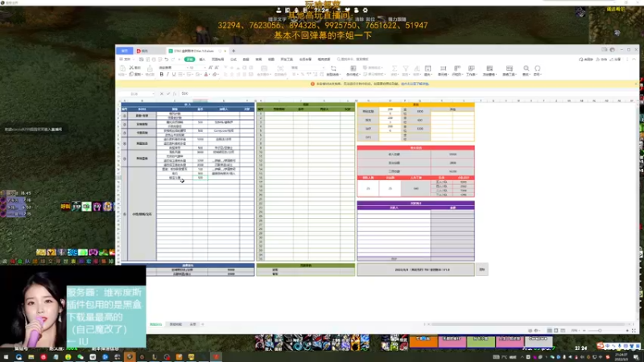Image resolution: width=644 pixels, height=362 pixels.
Task: Add a new worksheet with the plus
Action: click(x=203, y=324)
